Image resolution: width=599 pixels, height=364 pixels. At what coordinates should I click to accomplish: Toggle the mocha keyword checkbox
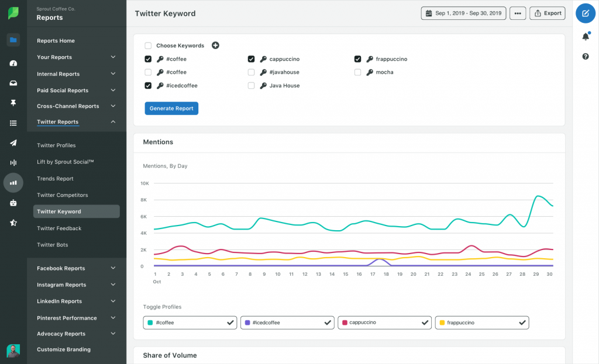click(x=357, y=72)
